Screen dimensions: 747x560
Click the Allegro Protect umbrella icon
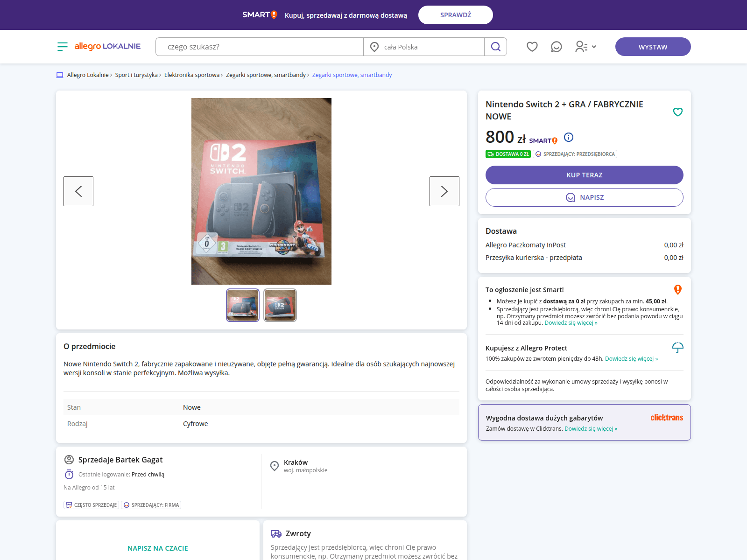click(678, 348)
